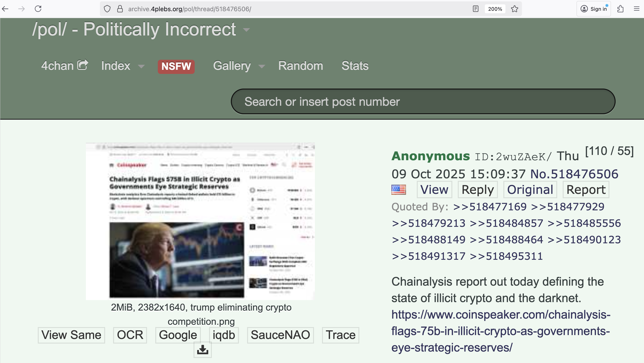
Task: Toggle the NSFW mode badge
Action: pyautogui.click(x=176, y=66)
